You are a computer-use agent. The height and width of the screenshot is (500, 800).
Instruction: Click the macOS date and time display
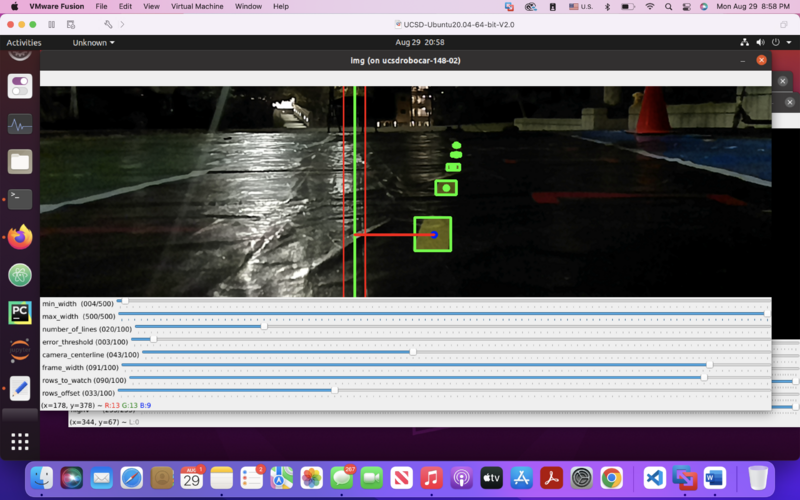(753, 7)
